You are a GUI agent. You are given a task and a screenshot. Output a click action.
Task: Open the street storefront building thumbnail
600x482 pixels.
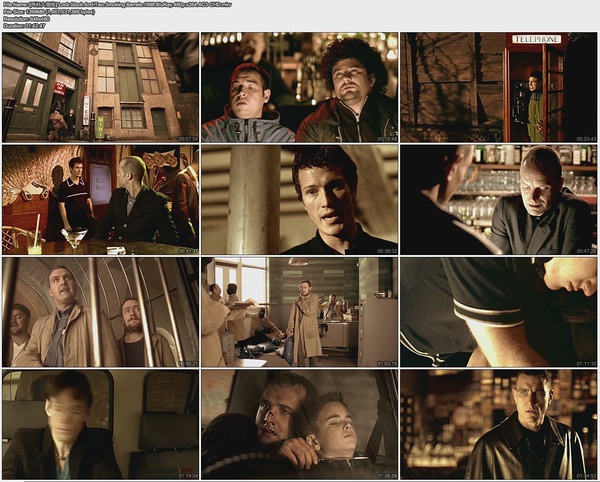pyautogui.click(x=100, y=87)
